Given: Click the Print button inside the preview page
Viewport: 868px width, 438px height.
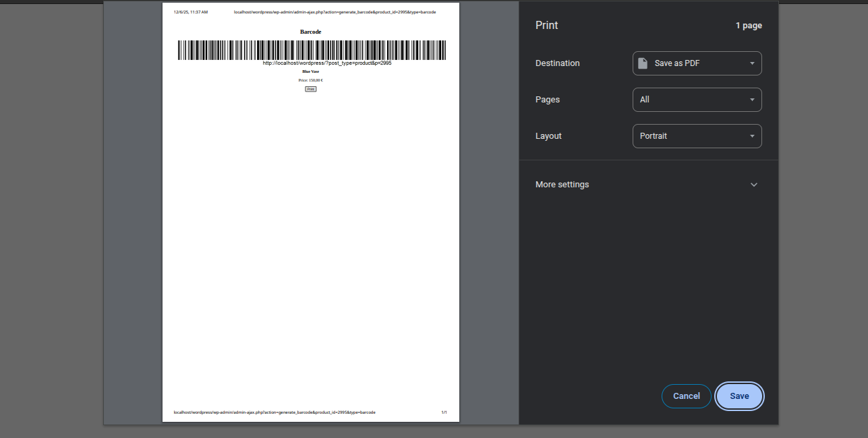Looking at the screenshot, I should click(311, 88).
